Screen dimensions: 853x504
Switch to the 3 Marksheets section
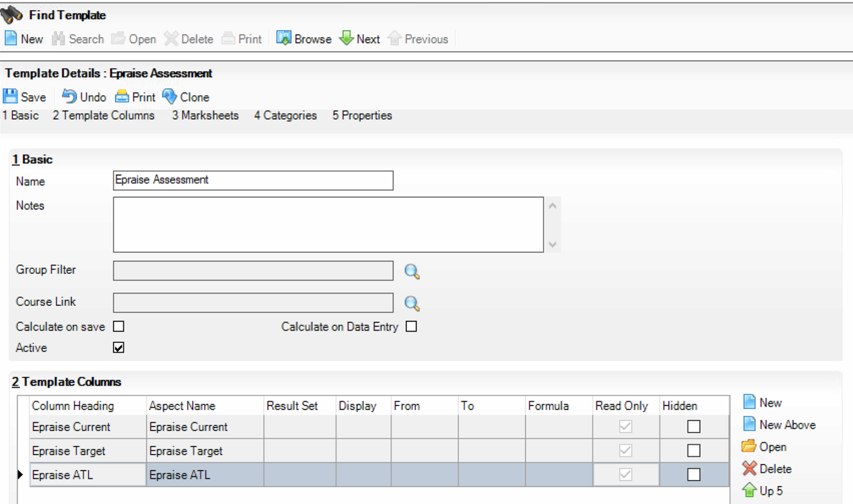point(205,115)
